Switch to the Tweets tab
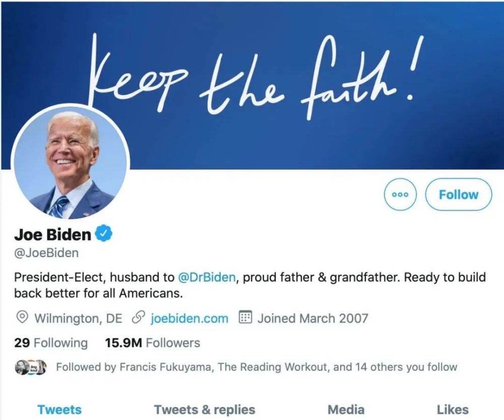 tap(59, 409)
